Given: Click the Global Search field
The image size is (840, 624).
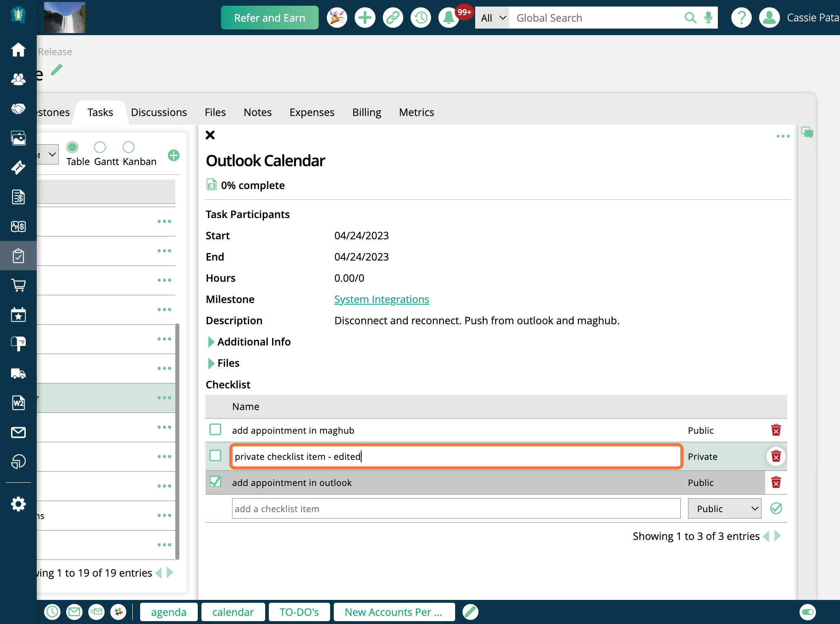Looking at the screenshot, I should pos(596,18).
